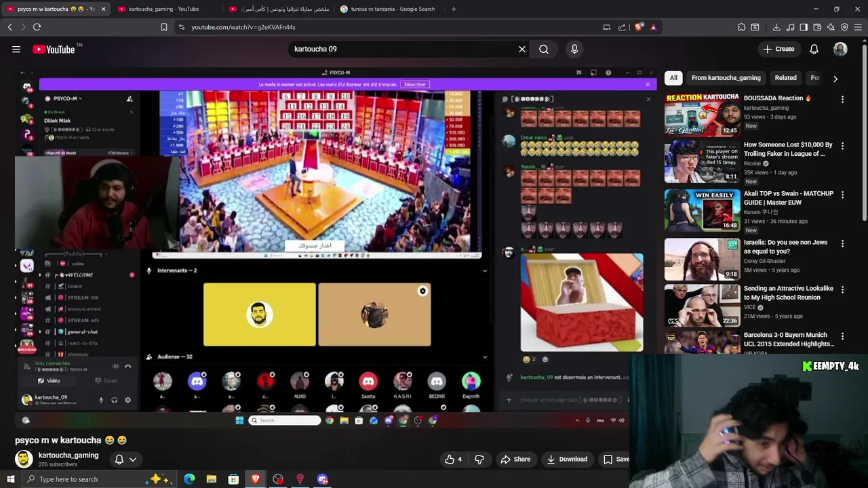This screenshot has width=868, height=488.
Task: Open kartoucha_gaming channel avatar
Action: pos(24,459)
